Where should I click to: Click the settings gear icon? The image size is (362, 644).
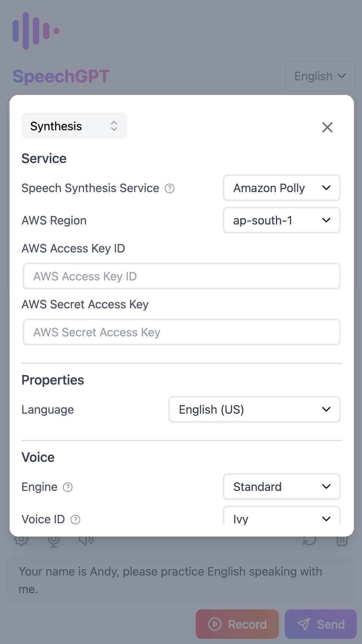pos(21,540)
